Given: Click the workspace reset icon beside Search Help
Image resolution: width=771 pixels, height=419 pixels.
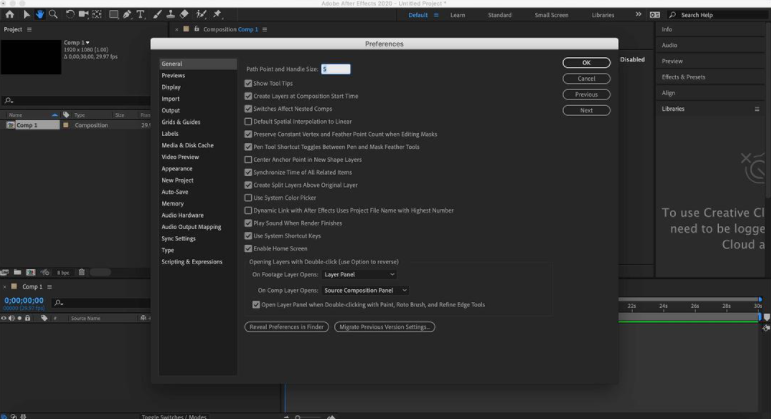Looking at the screenshot, I should tap(654, 15).
